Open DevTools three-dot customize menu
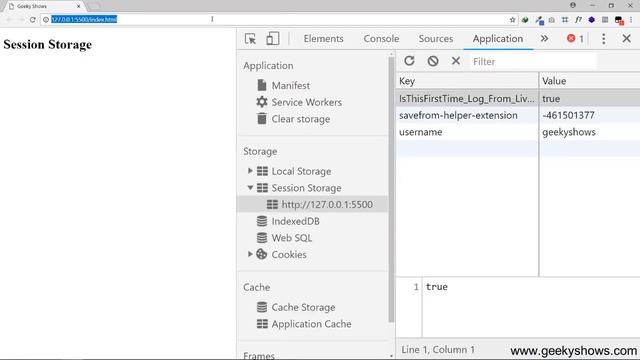640x360 pixels. click(x=604, y=39)
